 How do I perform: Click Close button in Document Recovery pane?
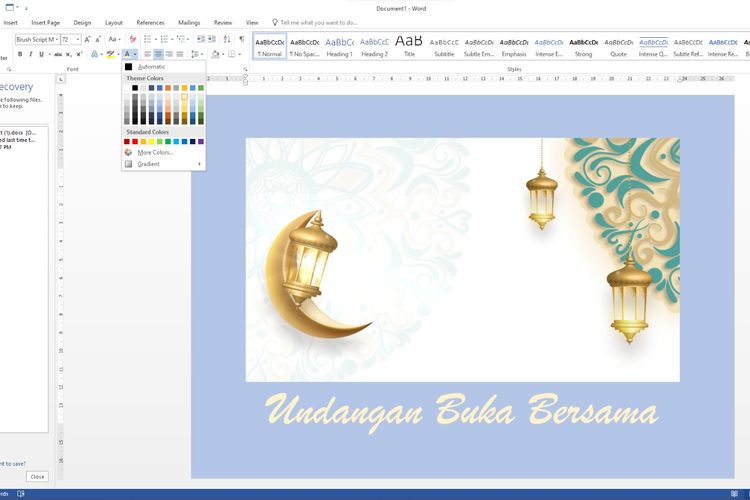[37, 477]
